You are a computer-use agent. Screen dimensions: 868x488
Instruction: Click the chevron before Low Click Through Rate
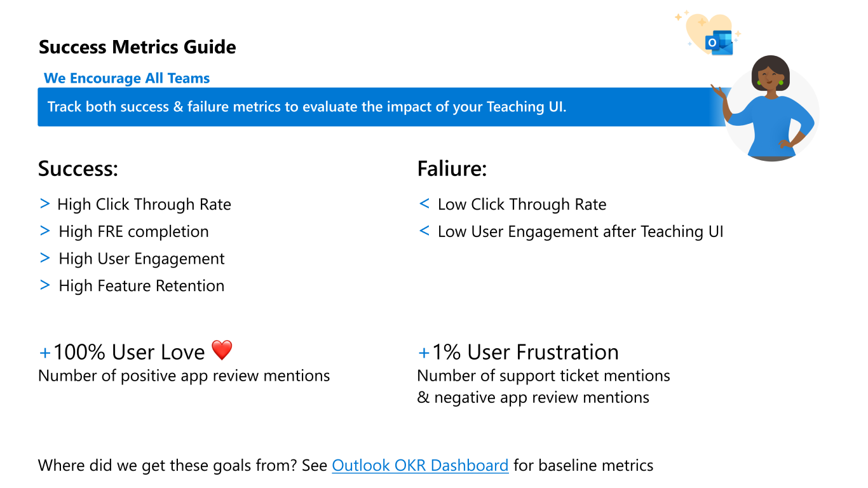click(424, 204)
